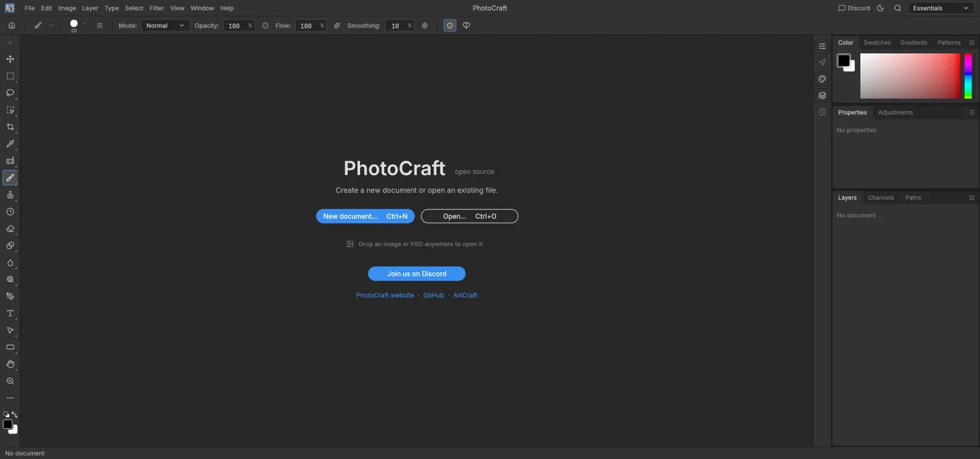Select the Type tool
Image resolution: width=980 pixels, height=459 pixels.
(x=10, y=313)
